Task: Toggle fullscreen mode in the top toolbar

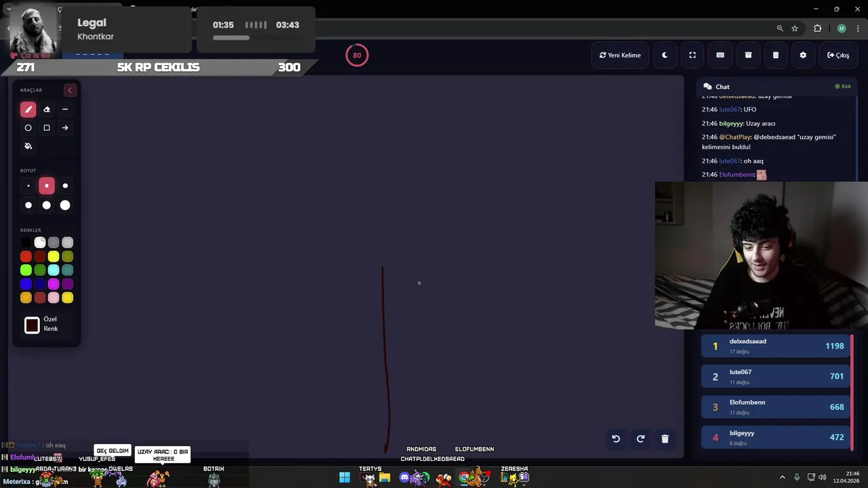Action: [x=692, y=55]
